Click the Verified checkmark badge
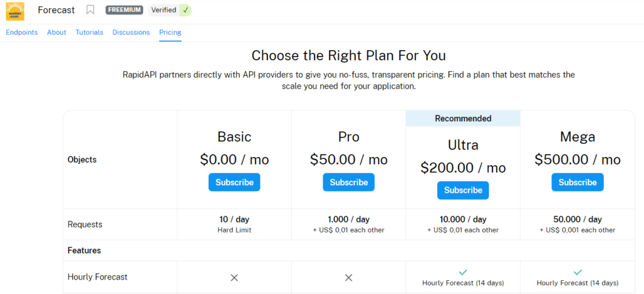Viewport: 644px width, 294px height. pos(186,10)
